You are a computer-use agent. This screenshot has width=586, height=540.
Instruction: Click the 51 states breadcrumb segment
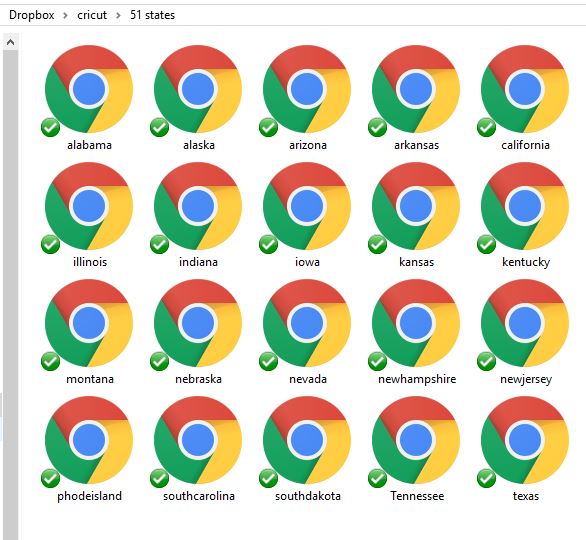[x=152, y=15]
